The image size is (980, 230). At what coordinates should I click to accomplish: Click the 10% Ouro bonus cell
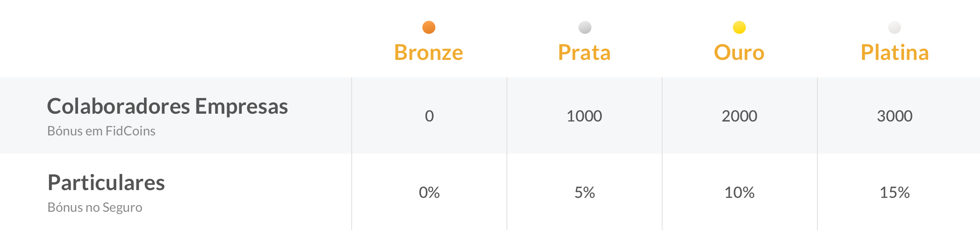[x=740, y=192]
